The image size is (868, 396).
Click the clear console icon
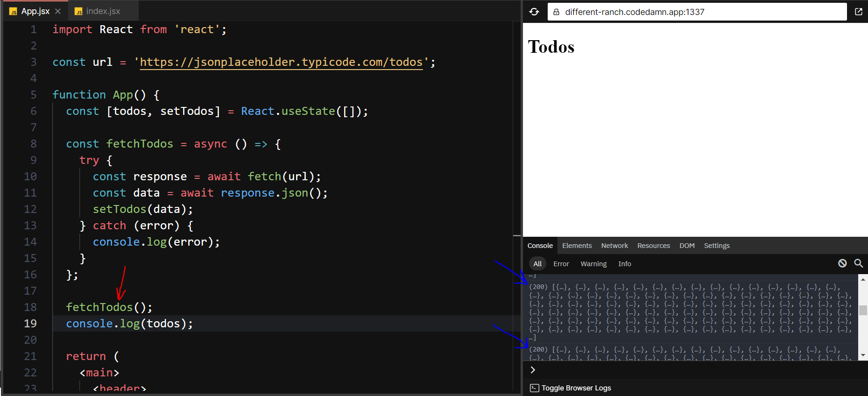(x=842, y=263)
